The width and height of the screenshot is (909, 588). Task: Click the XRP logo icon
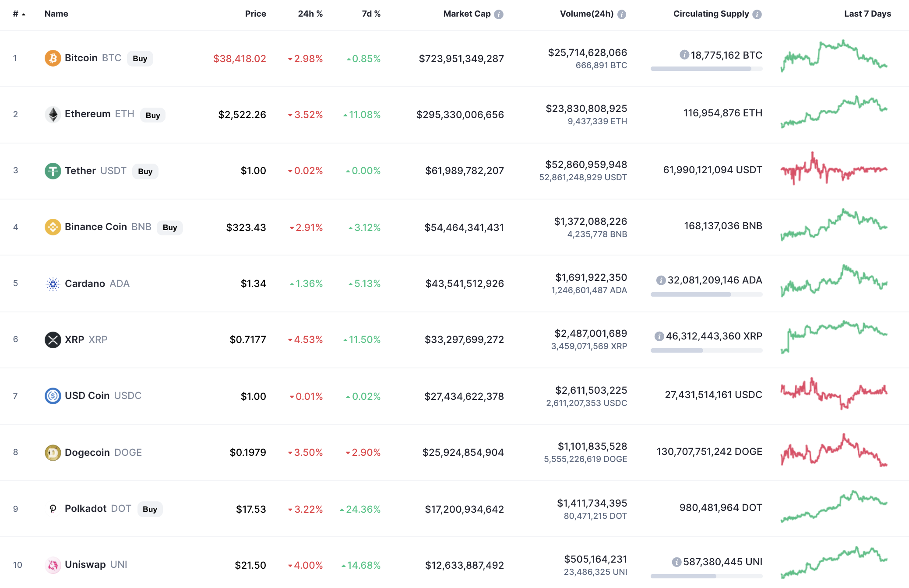pyautogui.click(x=53, y=339)
